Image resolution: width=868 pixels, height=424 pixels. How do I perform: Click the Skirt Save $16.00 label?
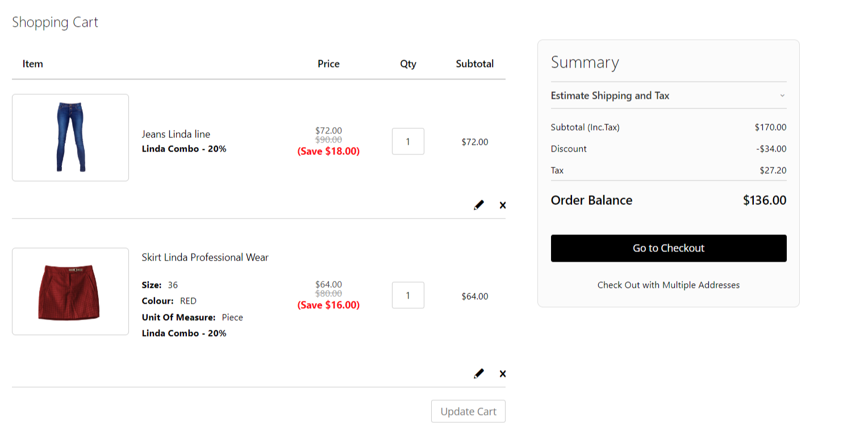(x=328, y=305)
